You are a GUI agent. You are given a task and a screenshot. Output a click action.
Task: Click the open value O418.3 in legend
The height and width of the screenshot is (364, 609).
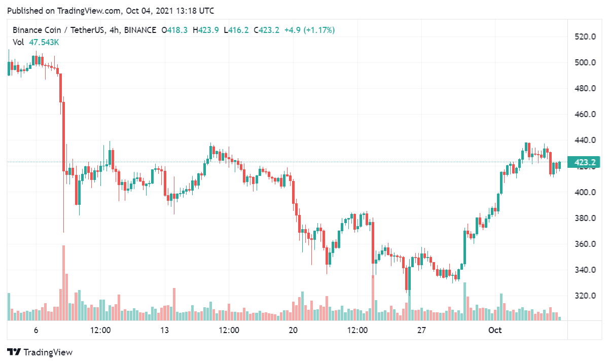[174, 30]
